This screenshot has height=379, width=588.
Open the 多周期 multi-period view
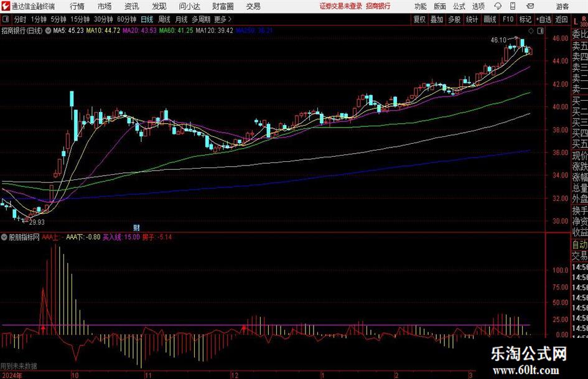click(x=201, y=19)
